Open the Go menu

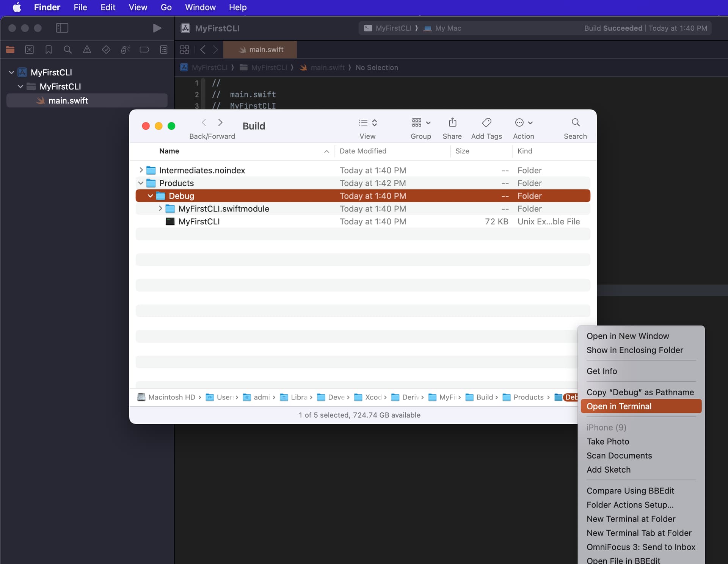(x=166, y=7)
